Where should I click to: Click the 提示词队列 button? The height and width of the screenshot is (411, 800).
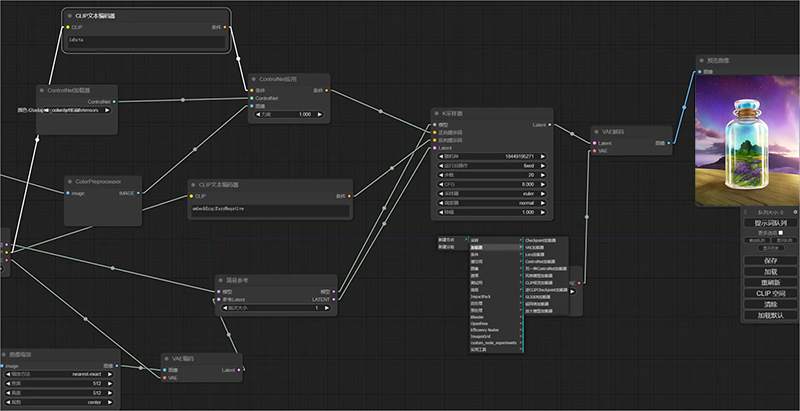pyautogui.click(x=770, y=223)
